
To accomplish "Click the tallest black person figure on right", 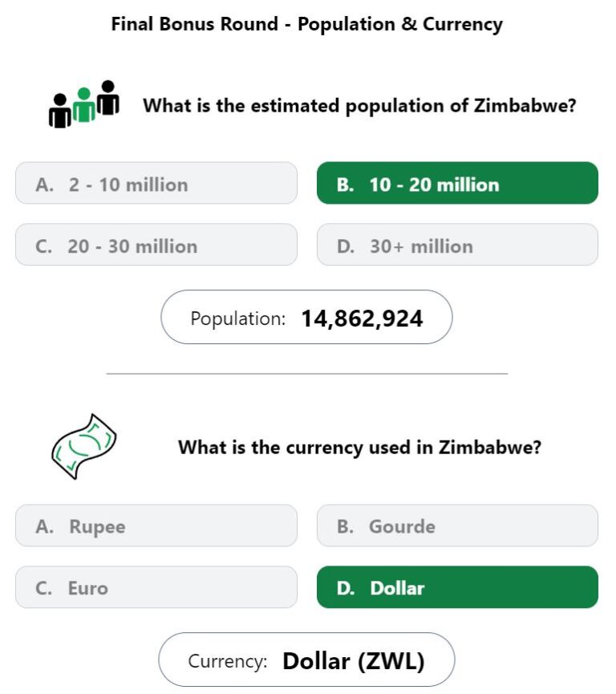I will pos(108,97).
